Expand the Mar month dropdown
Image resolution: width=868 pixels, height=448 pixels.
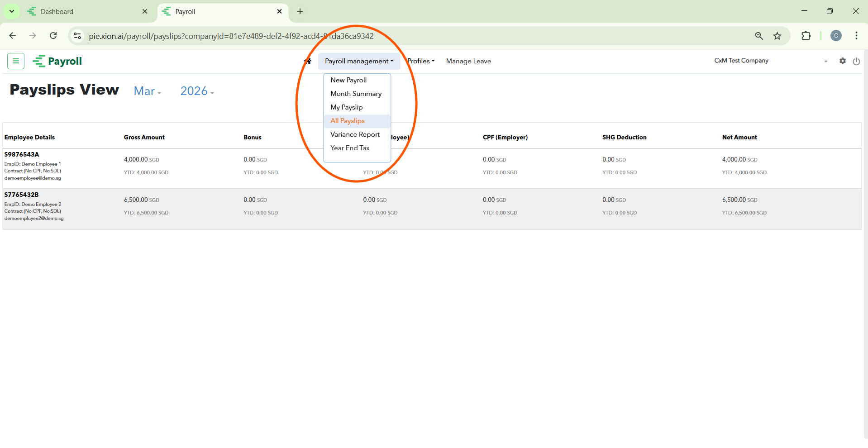[148, 91]
